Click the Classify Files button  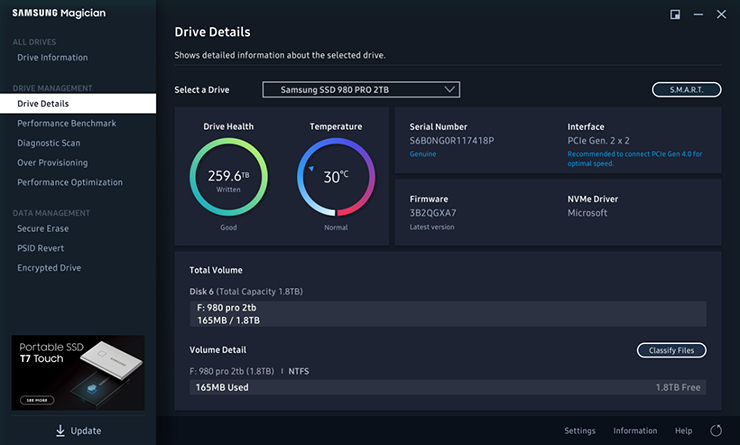point(672,350)
